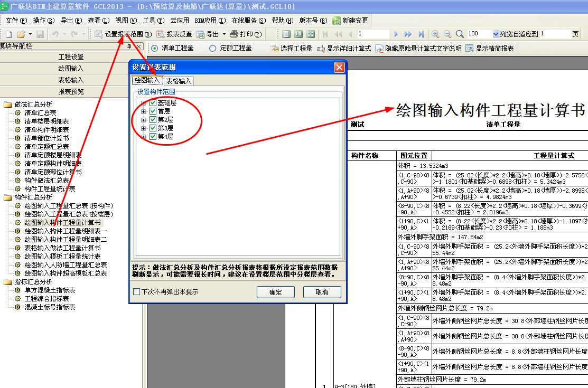Pin the 模块导航栏 panel
588x388 pixels.
129,46
